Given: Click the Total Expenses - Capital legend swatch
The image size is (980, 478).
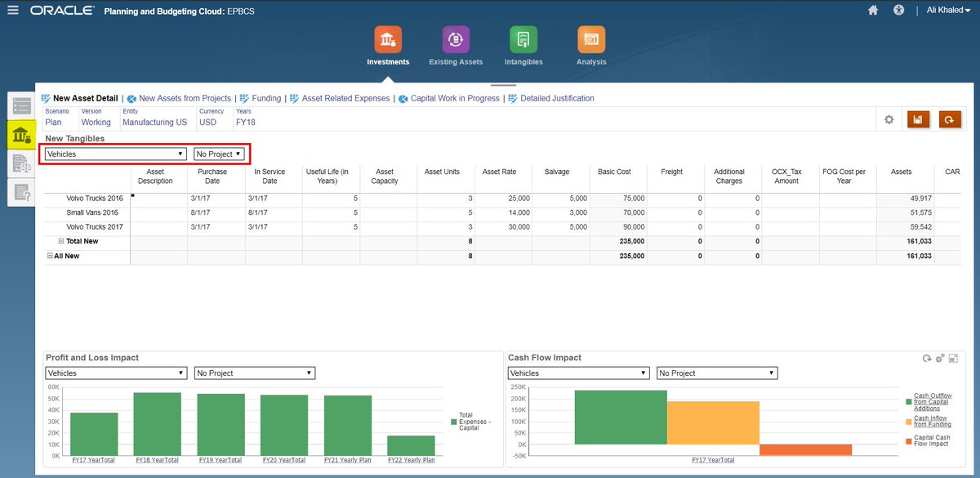Looking at the screenshot, I should click(x=454, y=421).
